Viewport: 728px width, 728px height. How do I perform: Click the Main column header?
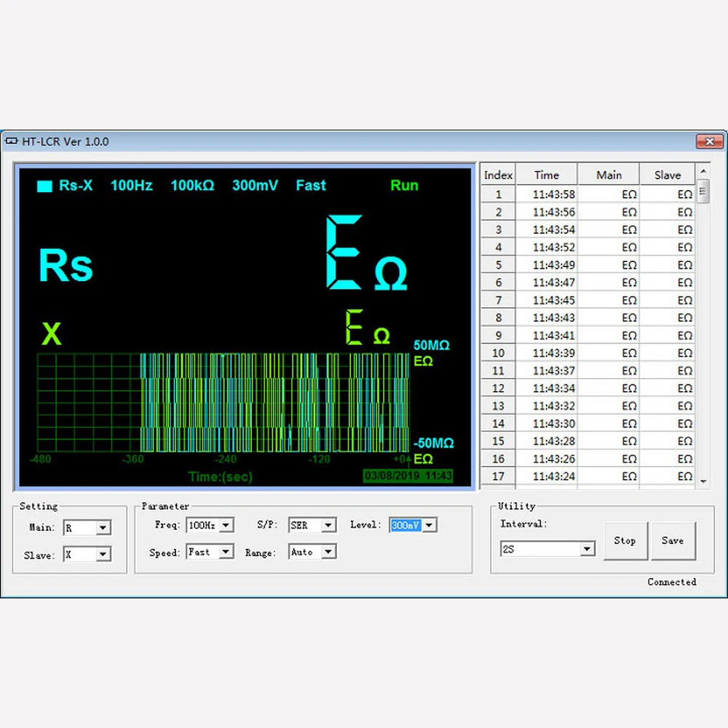click(609, 175)
